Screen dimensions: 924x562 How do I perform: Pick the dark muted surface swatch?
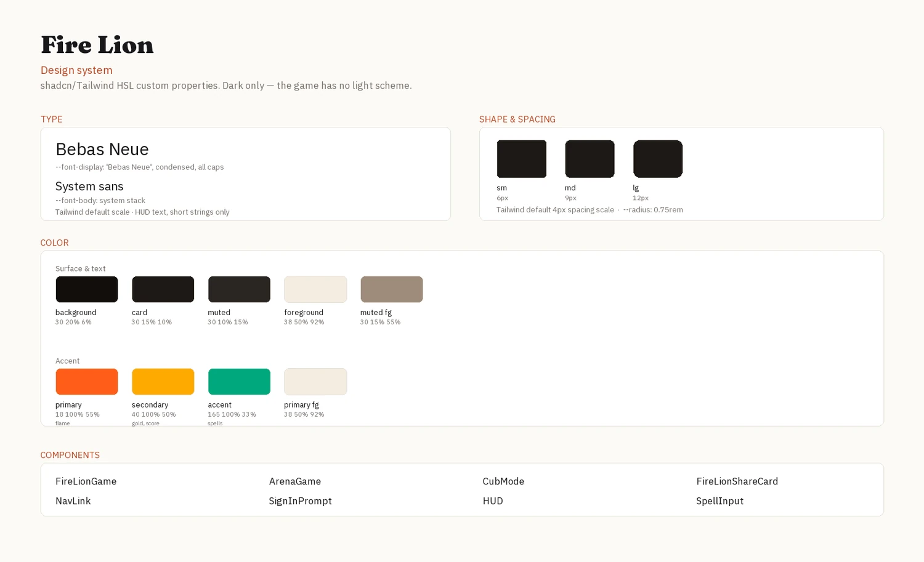(239, 289)
